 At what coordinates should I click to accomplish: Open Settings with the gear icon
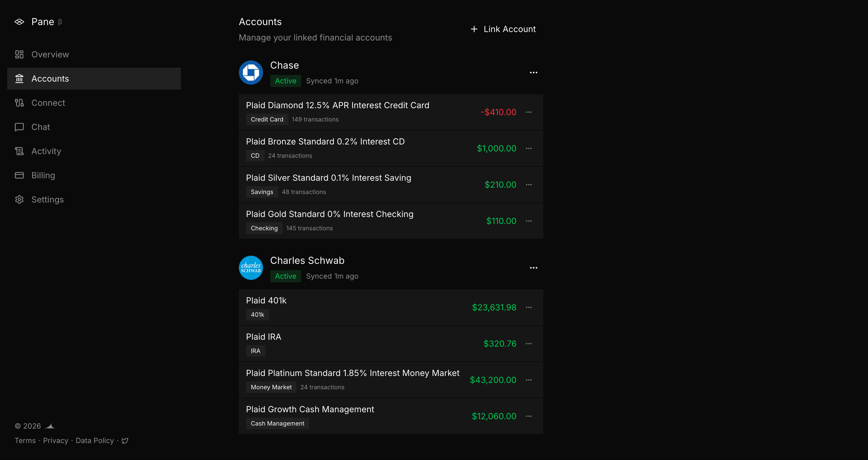point(19,199)
